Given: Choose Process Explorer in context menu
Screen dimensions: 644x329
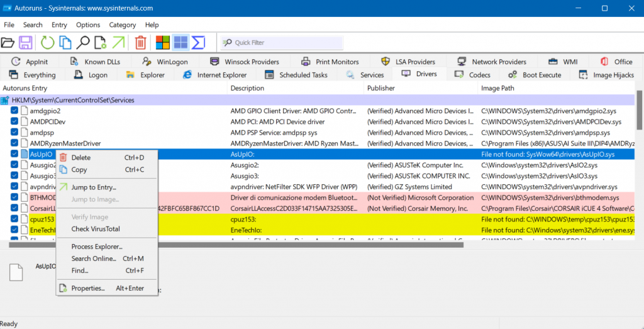Looking at the screenshot, I should [107, 247].
